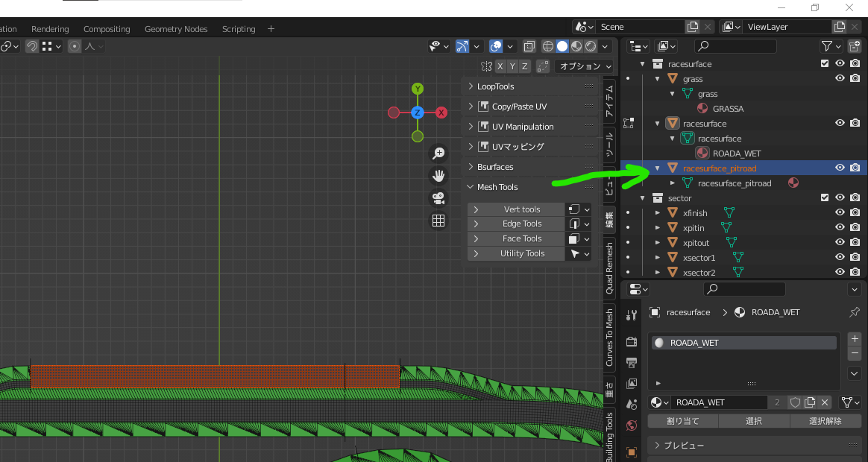Open the Render properties tab
Viewport: 868px width, 462px height.
point(631,341)
